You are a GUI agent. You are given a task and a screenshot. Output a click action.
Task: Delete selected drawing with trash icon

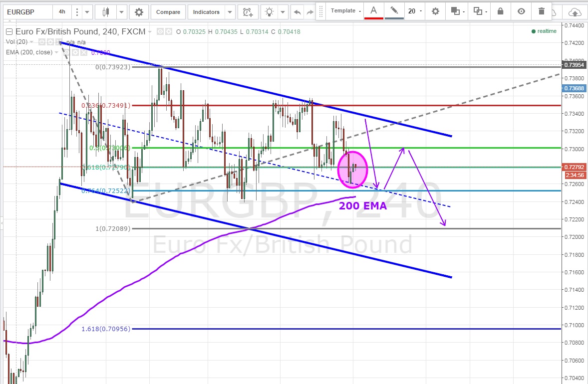pyautogui.click(x=542, y=11)
